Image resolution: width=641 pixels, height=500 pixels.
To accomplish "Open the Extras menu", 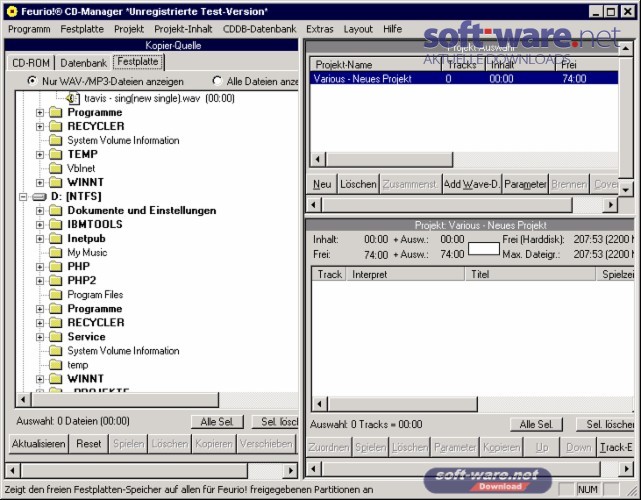I will pyautogui.click(x=320, y=29).
